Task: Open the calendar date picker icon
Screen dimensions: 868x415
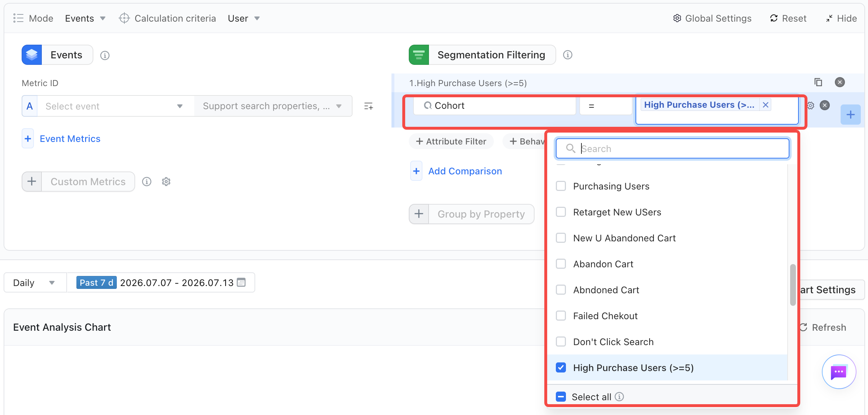Action: 242,282
